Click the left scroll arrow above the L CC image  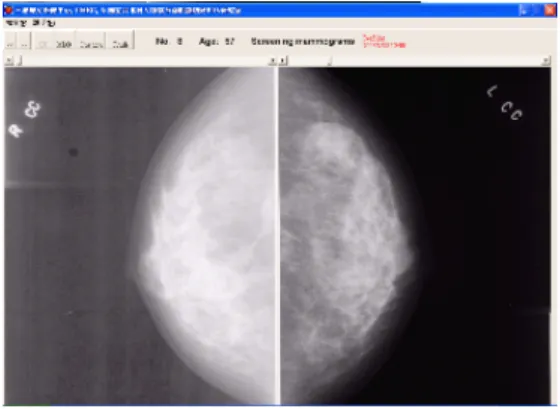(x=283, y=61)
